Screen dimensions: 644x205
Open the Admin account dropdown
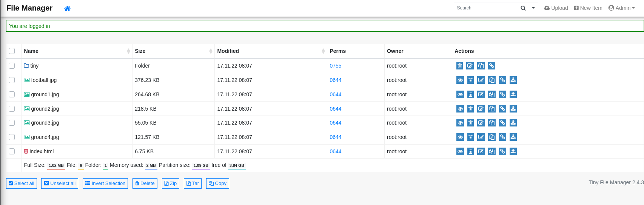coord(622,8)
